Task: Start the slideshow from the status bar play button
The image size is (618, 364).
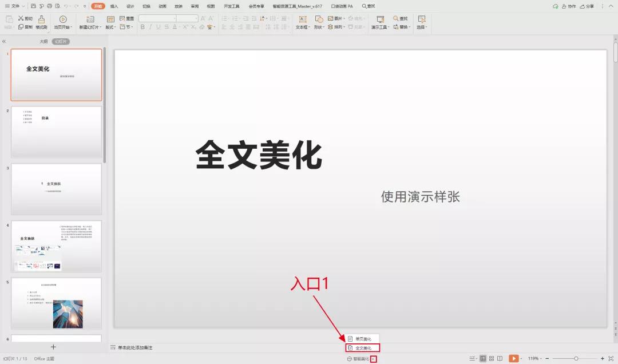Action: point(514,358)
